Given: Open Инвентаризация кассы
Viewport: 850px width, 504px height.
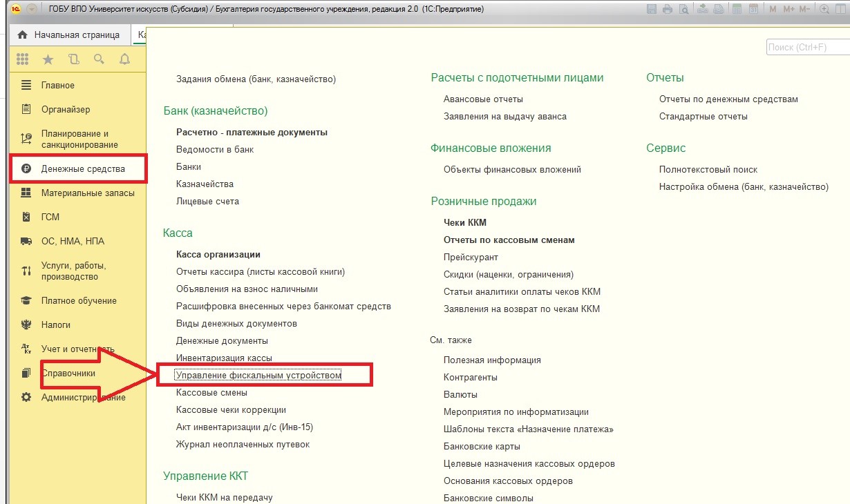Looking at the screenshot, I should coord(224,358).
